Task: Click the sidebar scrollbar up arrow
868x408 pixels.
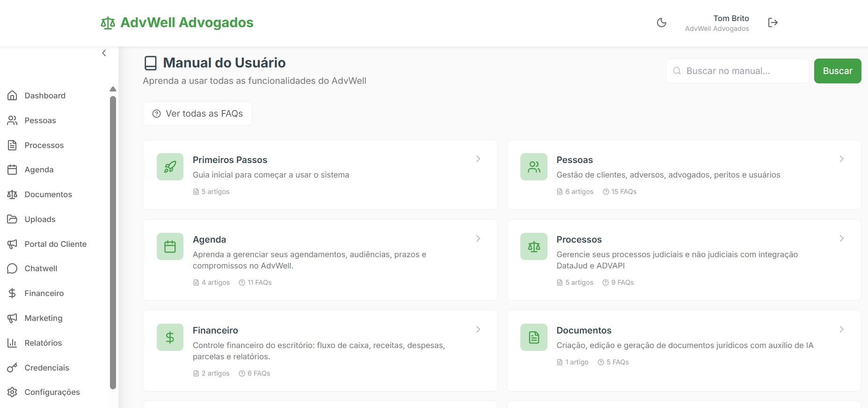Action: click(x=113, y=89)
